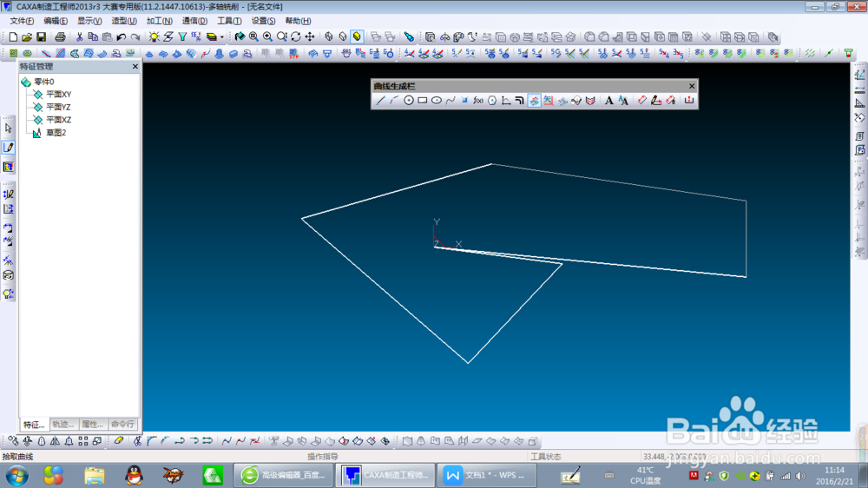Screen dimensions: 868x488
Task: Select the f(x) formula curve tool
Action: tap(478, 100)
